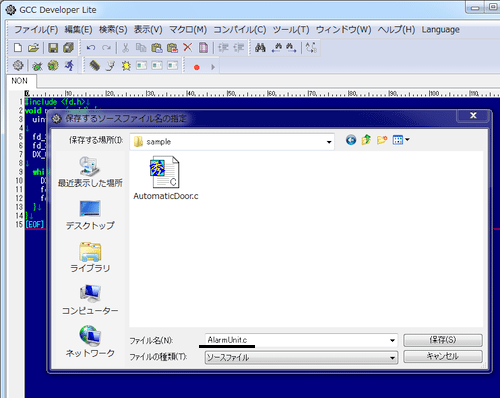The image size is (500, 398).
Task: Open the ファイル(F) menu
Action: [36, 30]
